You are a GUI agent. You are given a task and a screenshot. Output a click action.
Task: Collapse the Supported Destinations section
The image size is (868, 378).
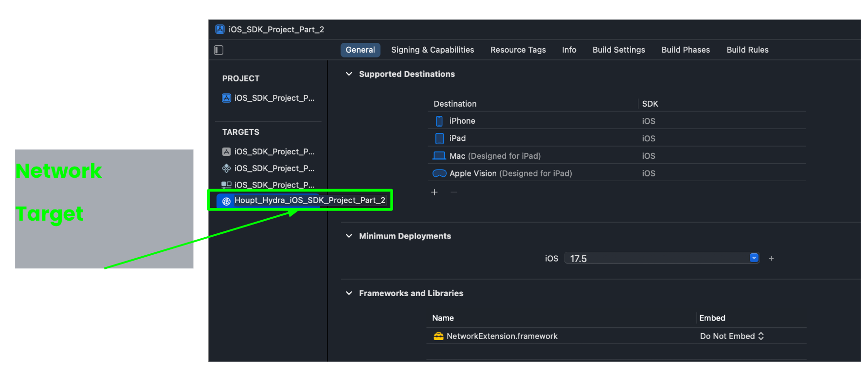(x=349, y=74)
